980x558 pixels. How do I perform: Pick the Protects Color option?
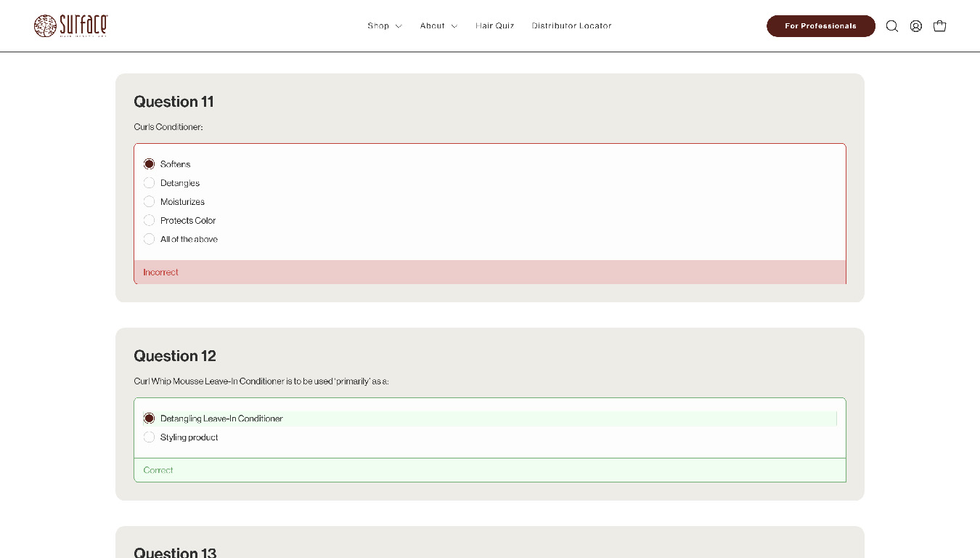[149, 220]
